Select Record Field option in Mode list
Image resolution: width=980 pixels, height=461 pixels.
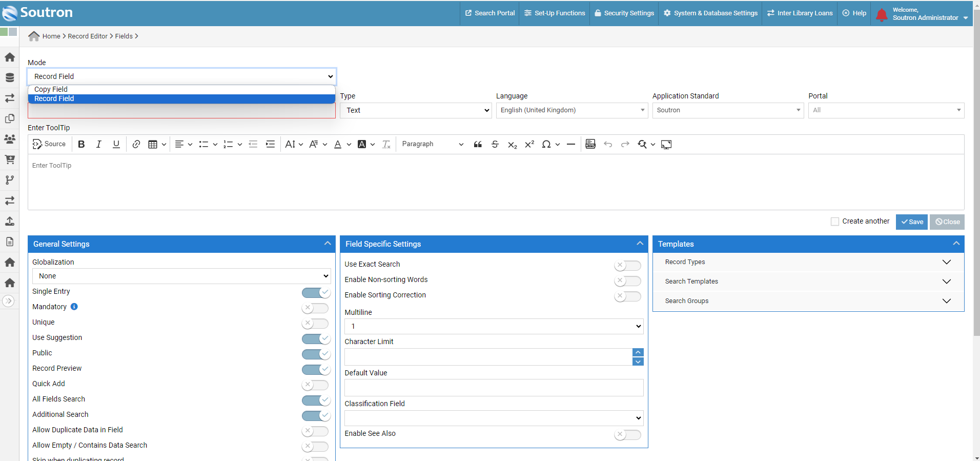point(181,98)
